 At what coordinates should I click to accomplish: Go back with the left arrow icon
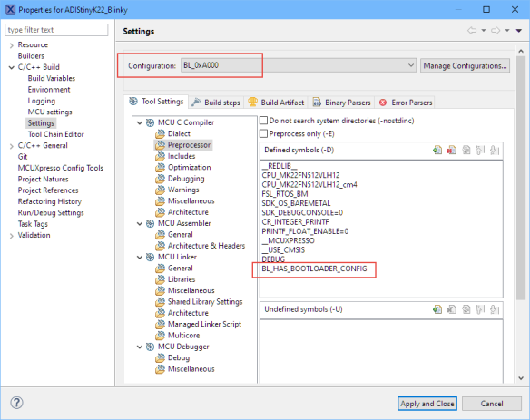click(x=472, y=31)
